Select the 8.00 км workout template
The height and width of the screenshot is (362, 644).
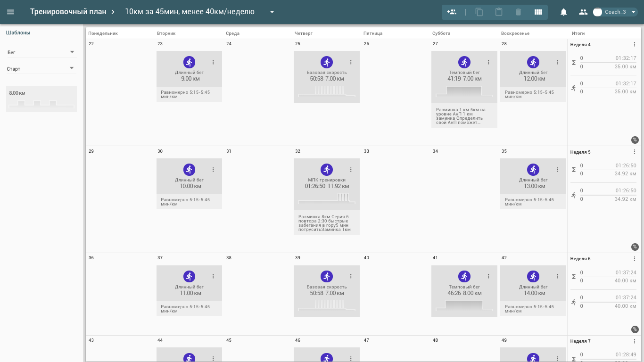pos(41,99)
